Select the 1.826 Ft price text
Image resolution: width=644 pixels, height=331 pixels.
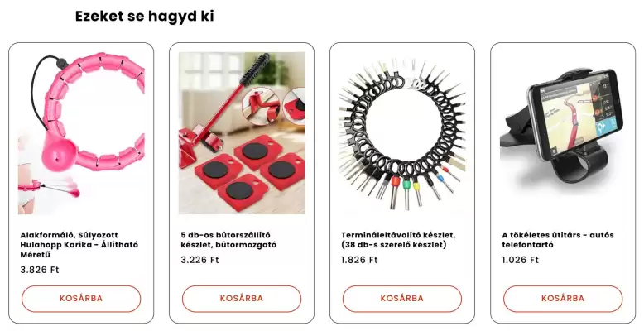[x=359, y=260]
